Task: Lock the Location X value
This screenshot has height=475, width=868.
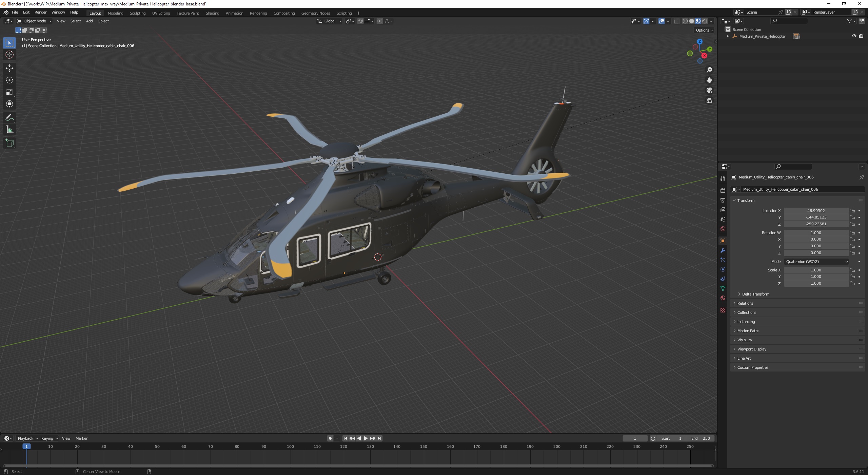Action: coord(852,211)
